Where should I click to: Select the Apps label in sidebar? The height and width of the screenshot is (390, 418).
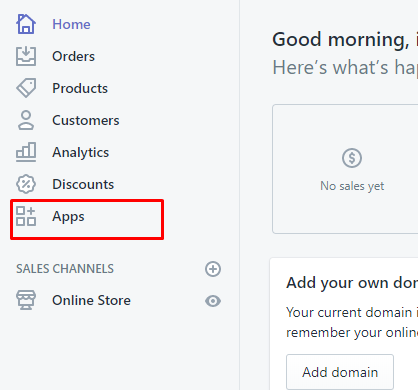68,217
